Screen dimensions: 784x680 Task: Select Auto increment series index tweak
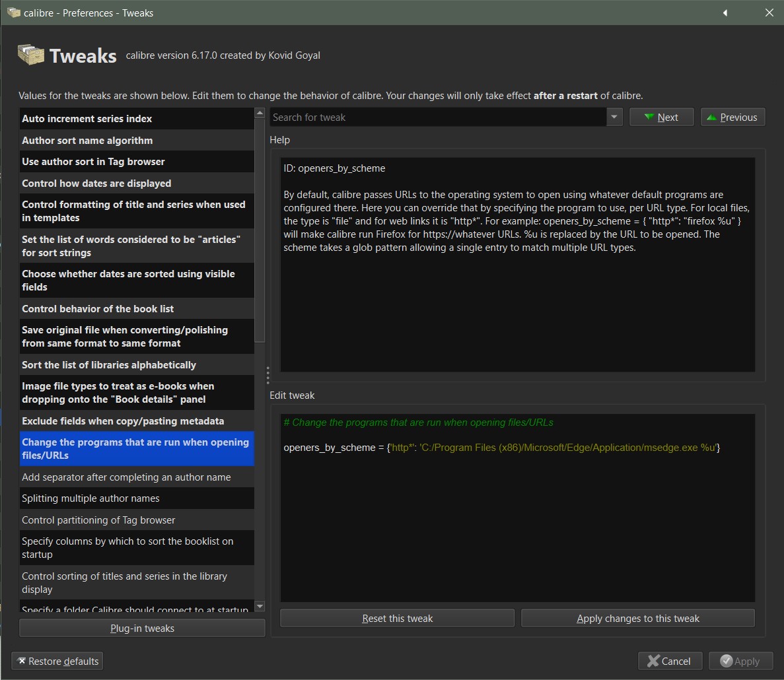(x=137, y=118)
